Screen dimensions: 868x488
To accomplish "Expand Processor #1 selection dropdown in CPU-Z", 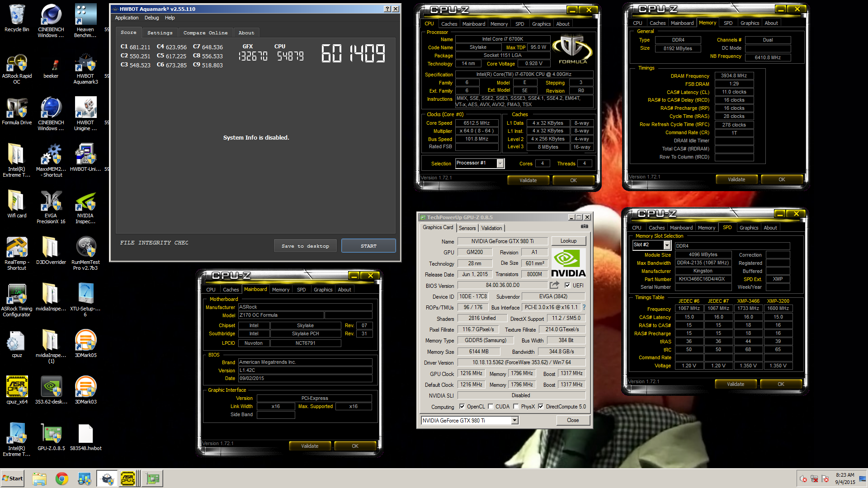I will pos(500,164).
